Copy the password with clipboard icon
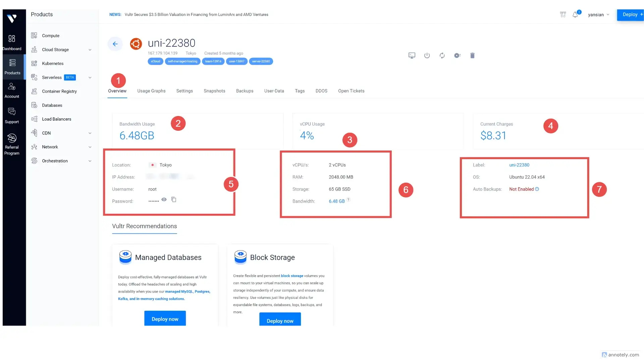Image resolution: width=644 pixels, height=362 pixels. tap(174, 199)
